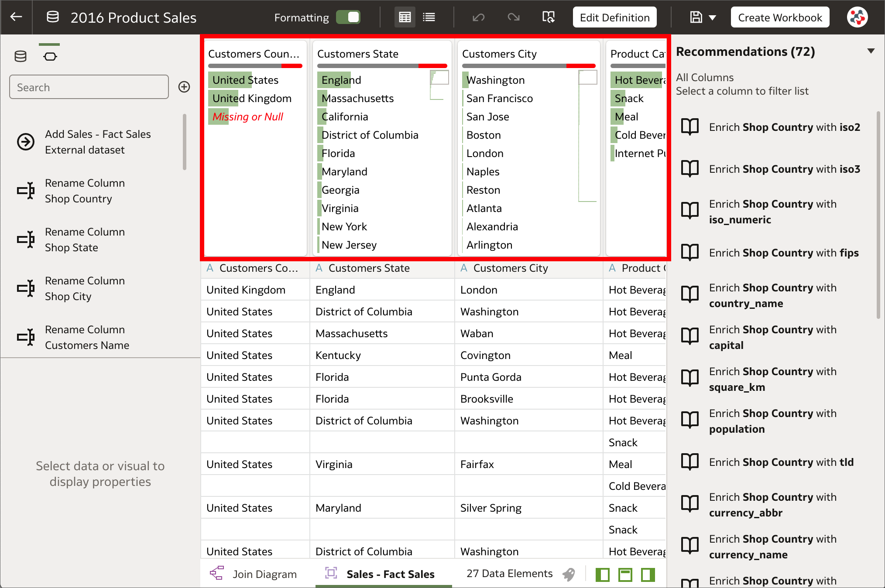The image size is (885, 588).
Task: Click the Redo icon in the toolbar
Action: [x=513, y=17]
